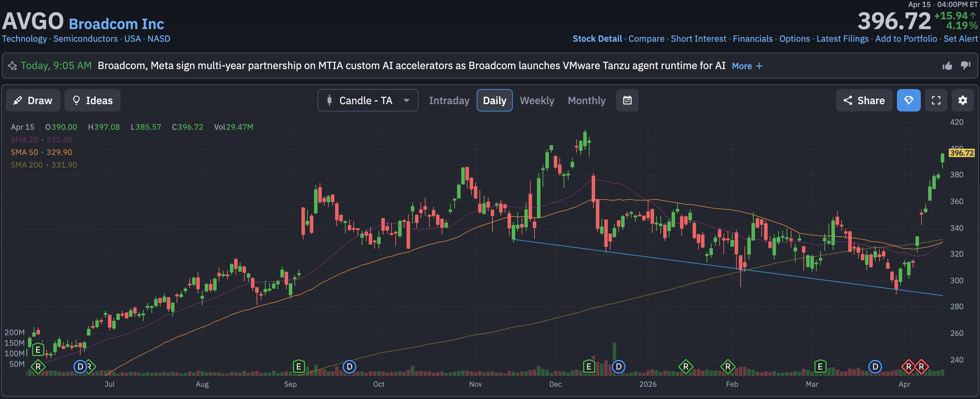Screen dimensions: 980x399
Task: Click the Set Alert link
Action: [x=960, y=39]
